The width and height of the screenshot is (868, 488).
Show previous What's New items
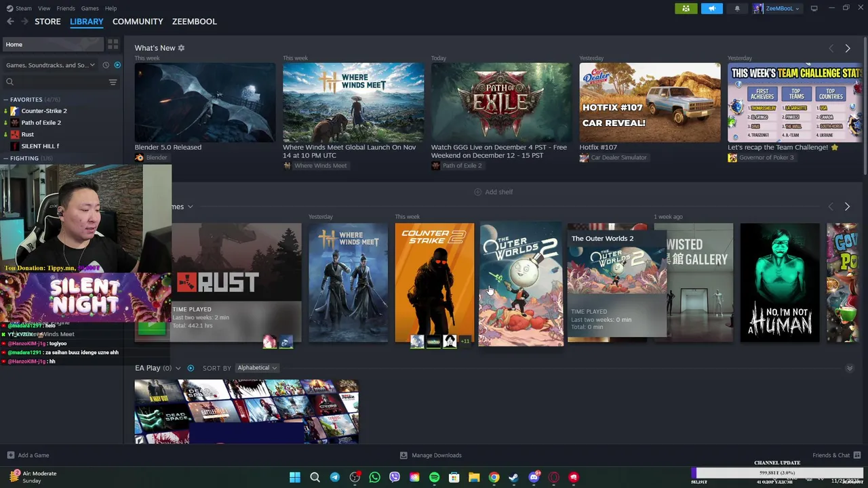[x=831, y=48]
